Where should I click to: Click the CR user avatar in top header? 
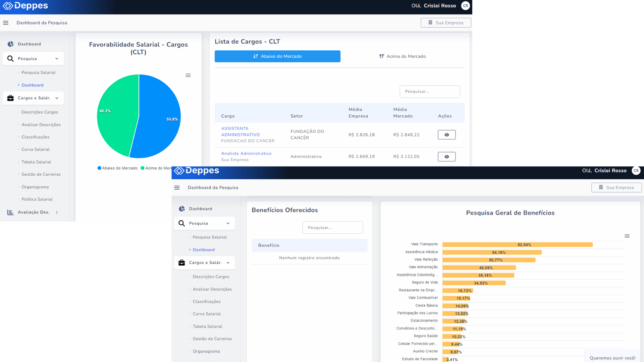click(x=465, y=6)
